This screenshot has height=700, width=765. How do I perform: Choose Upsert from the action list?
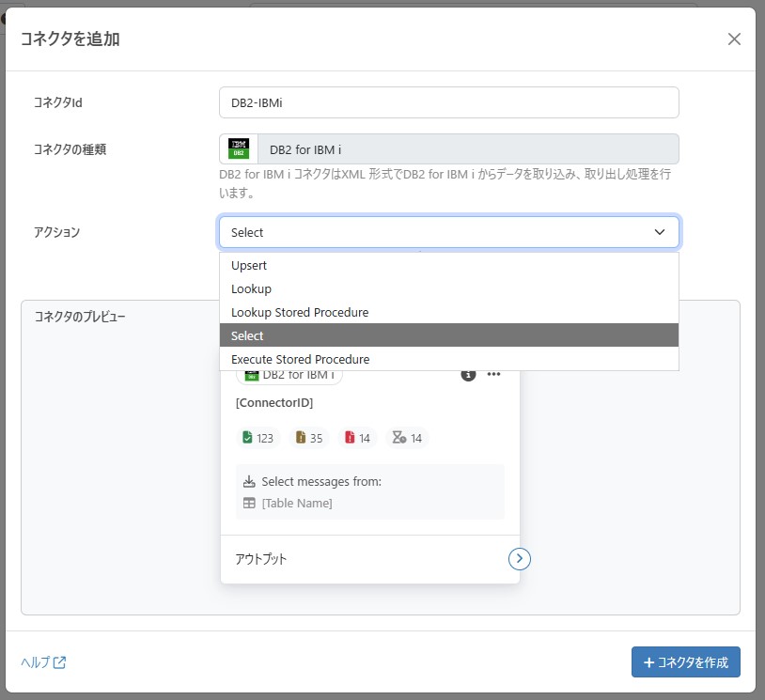click(449, 265)
